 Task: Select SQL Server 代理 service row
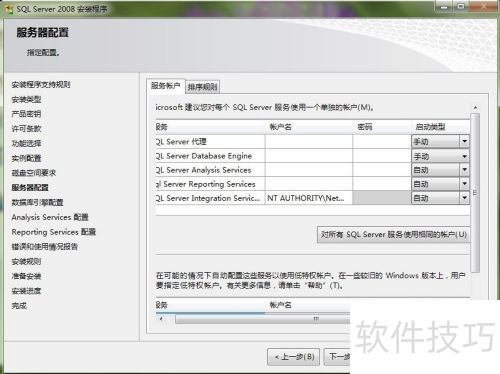pos(210,142)
